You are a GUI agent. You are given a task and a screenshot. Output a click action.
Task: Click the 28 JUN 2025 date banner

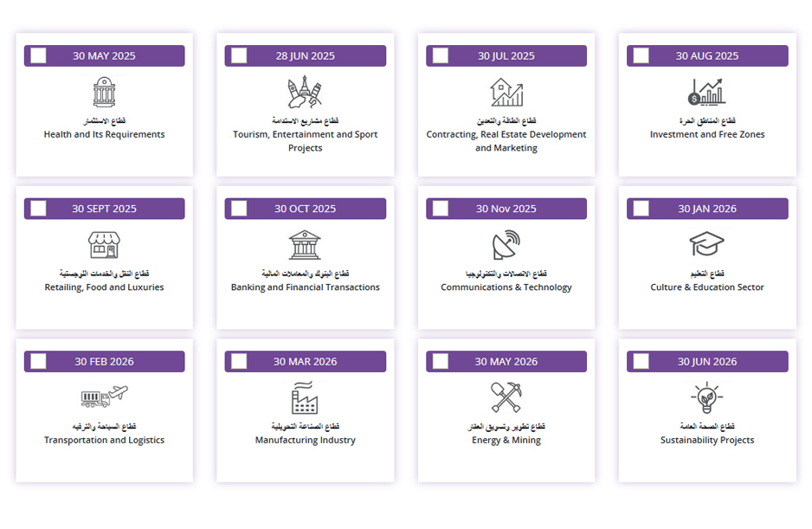tap(305, 55)
